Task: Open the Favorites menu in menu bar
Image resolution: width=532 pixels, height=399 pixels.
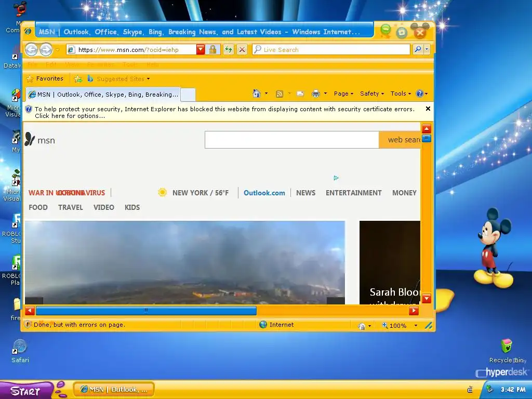Action: 100,64
